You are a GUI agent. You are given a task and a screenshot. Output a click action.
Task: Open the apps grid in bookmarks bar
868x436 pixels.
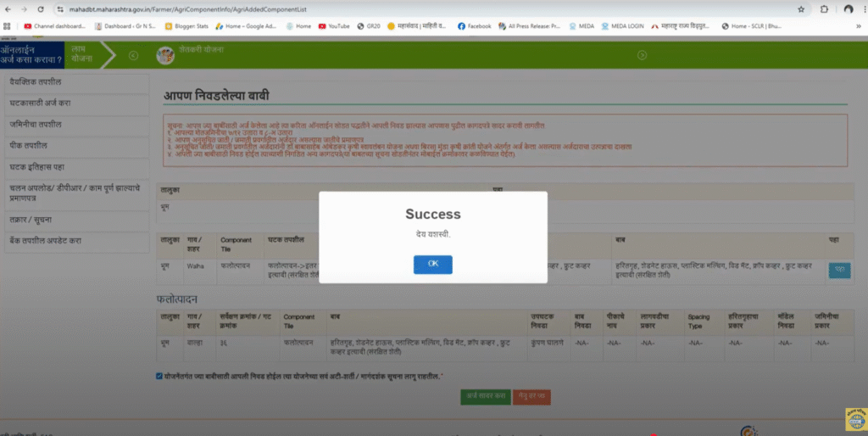click(x=8, y=26)
